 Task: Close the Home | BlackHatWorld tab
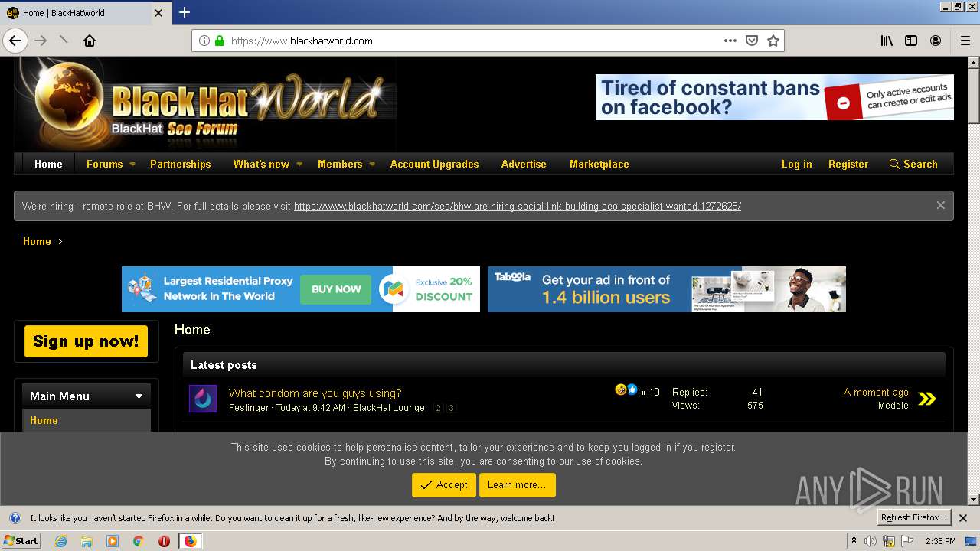pos(158,13)
